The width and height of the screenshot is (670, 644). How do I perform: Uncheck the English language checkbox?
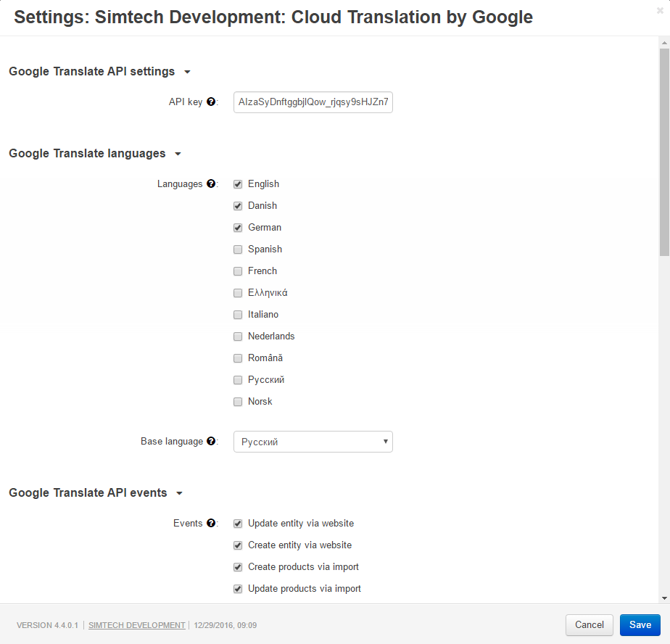(238, 184)
